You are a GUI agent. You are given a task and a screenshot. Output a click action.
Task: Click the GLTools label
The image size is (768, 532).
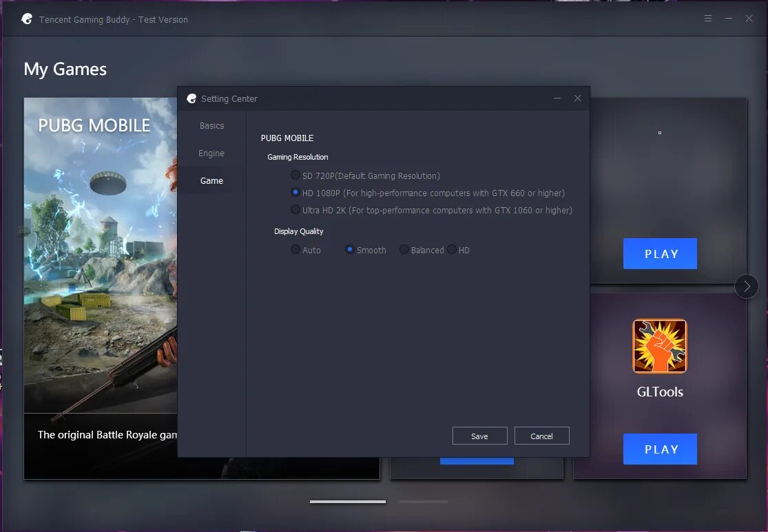click(x=660, y=392)
